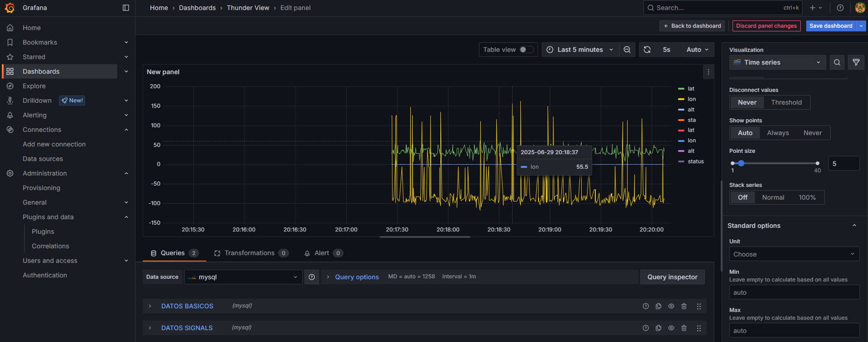Click the visualization search icon

pos(837,62)
